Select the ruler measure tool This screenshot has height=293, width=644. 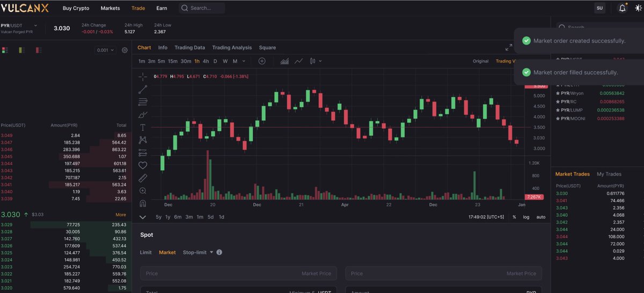click(x=143, y=178)
